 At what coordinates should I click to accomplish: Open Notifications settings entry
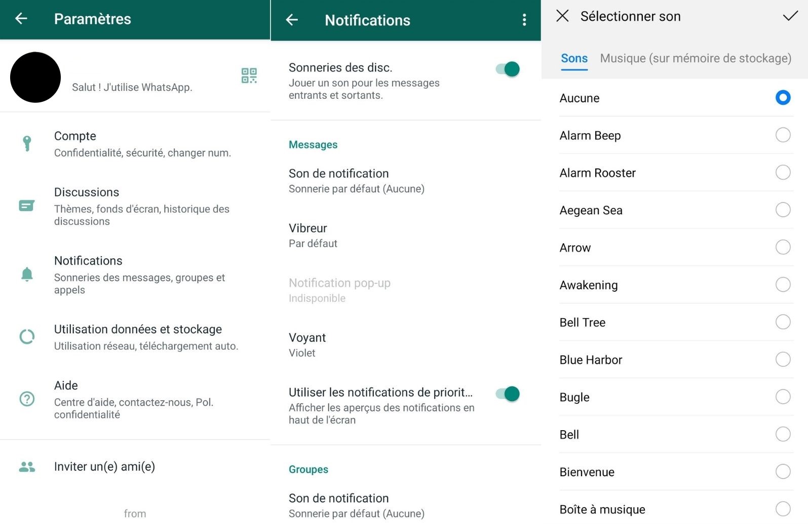tap(135, 275)
